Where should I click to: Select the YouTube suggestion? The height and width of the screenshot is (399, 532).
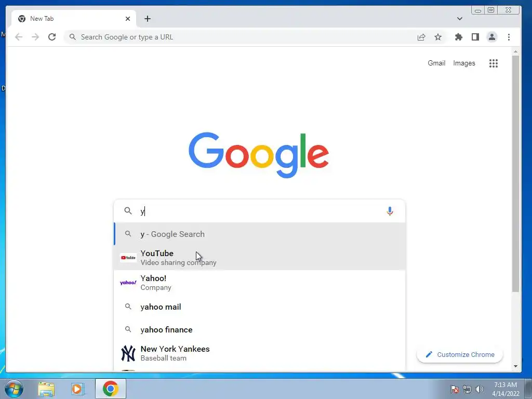pyautogui.click(x=260, y=258)
